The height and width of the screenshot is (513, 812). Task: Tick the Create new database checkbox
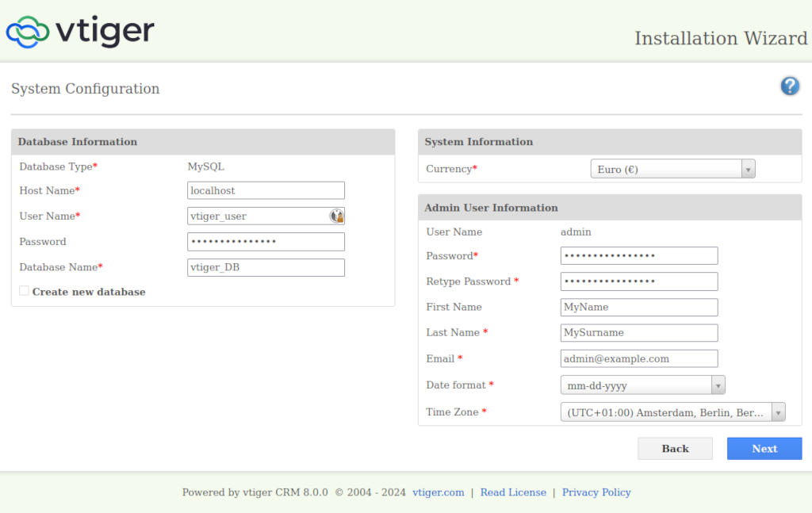(x=25, y=291)
